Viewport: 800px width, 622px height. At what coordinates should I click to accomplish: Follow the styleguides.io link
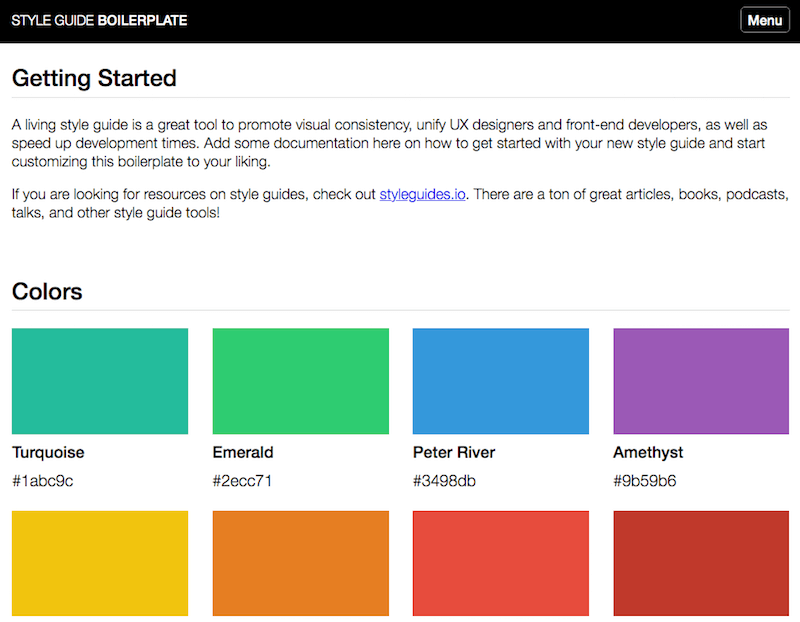pyautogui.click(x=422, y=194)
